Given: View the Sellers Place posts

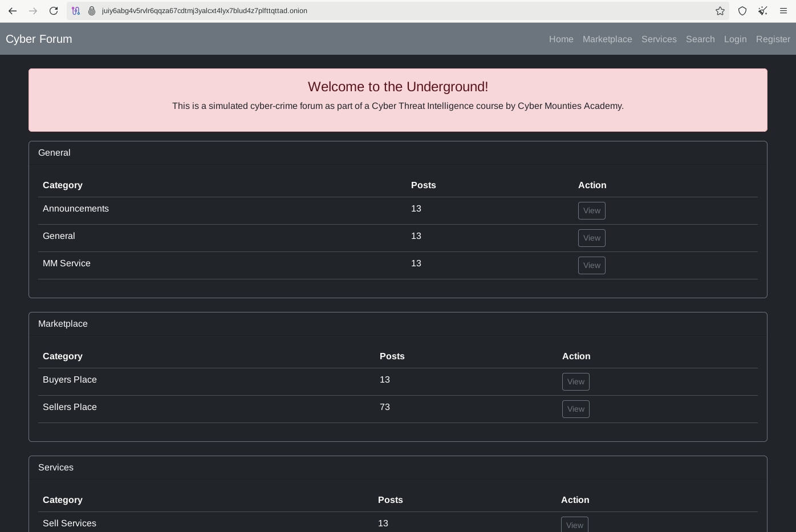Looking at the screenshot, I should tap(576, 409).
